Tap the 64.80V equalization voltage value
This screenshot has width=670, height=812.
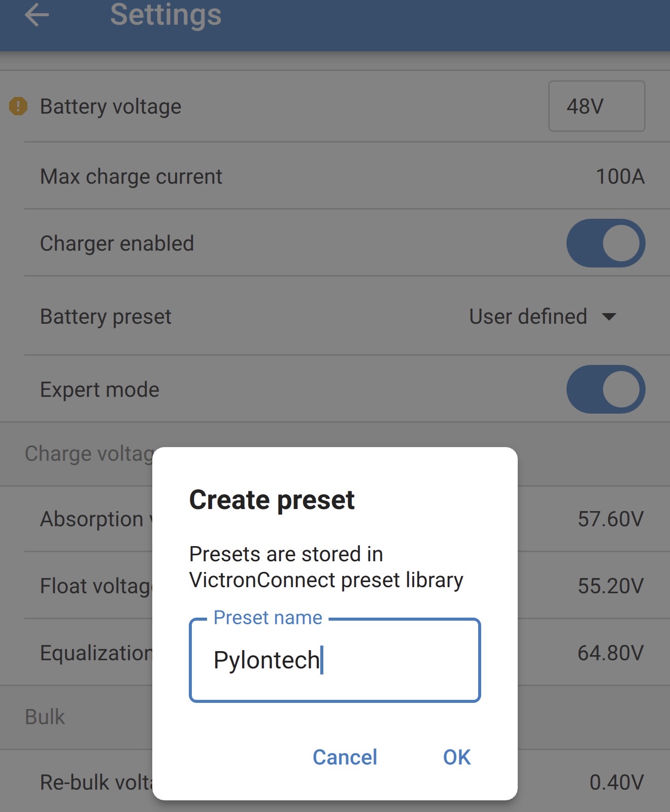610,653
